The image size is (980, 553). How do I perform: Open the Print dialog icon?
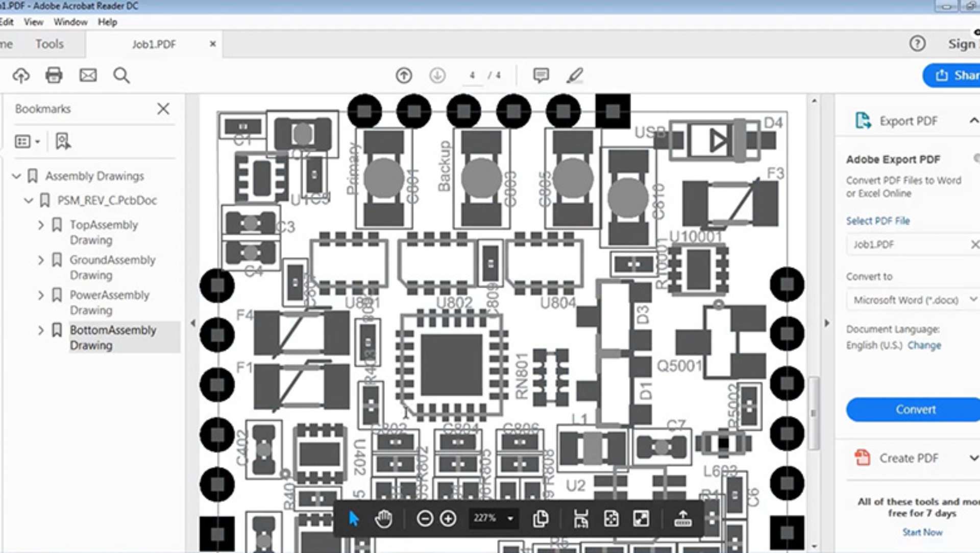(54, 75)
